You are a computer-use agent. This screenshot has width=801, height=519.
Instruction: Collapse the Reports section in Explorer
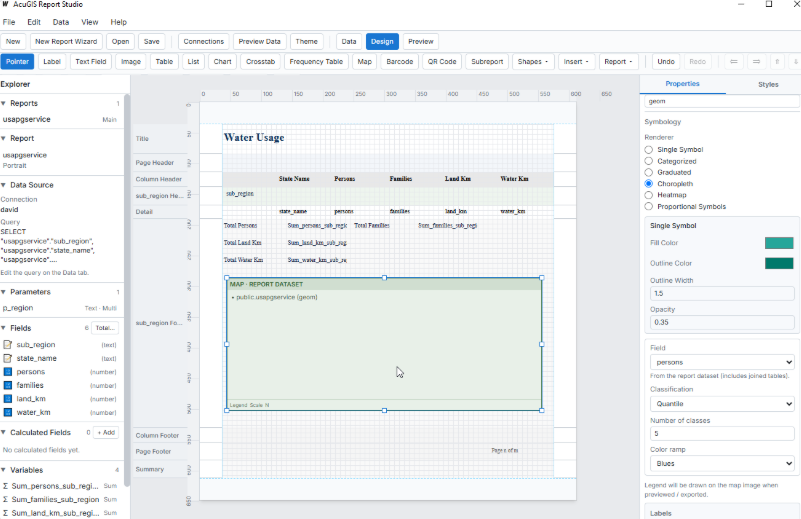click(4, 103)
